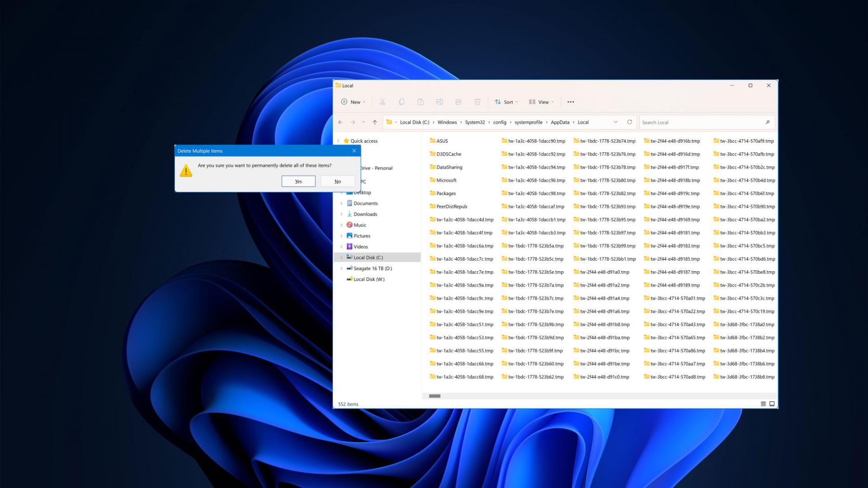Click Yes to confirm permanent deletion
The height and width of the screenshot is (488, 868).
298,181
